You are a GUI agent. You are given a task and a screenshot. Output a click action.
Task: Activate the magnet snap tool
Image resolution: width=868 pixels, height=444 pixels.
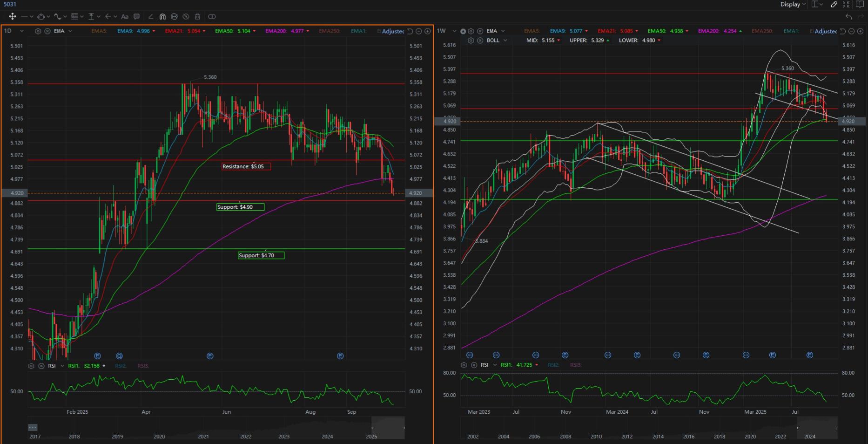[162, 16]
